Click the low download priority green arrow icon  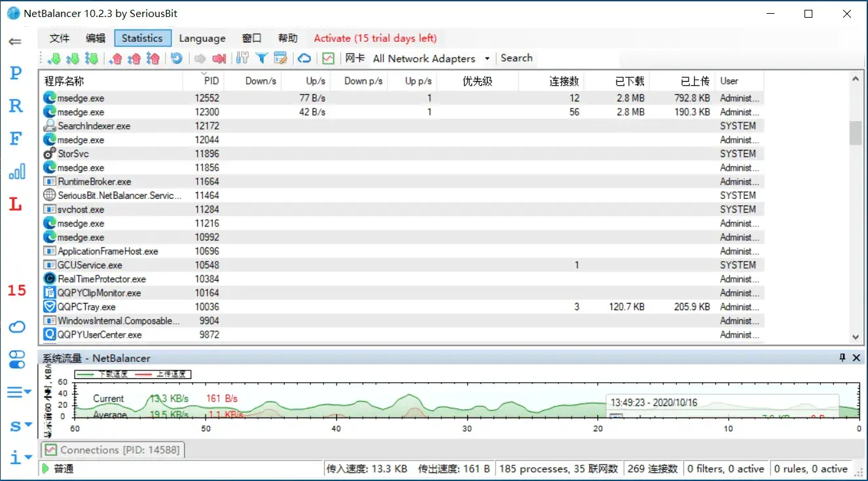(54, 58)
